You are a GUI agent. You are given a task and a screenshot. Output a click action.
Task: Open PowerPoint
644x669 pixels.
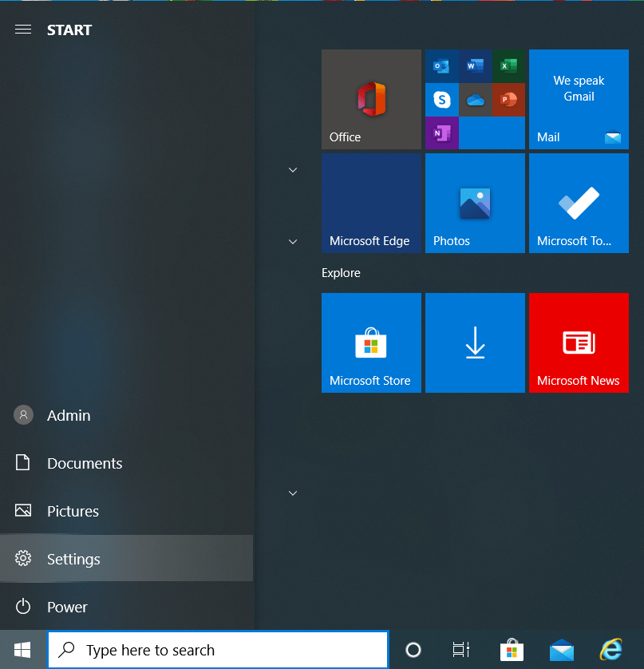tap(508, 99)
